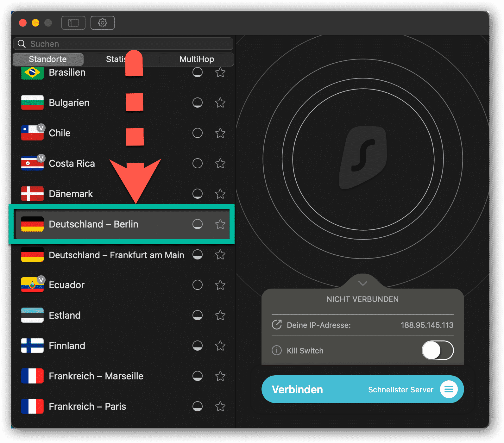The width and height of the screenshot is (504, 443).
Task: Click load indicator for Frankfurt am Main
Action: [198, 254]
